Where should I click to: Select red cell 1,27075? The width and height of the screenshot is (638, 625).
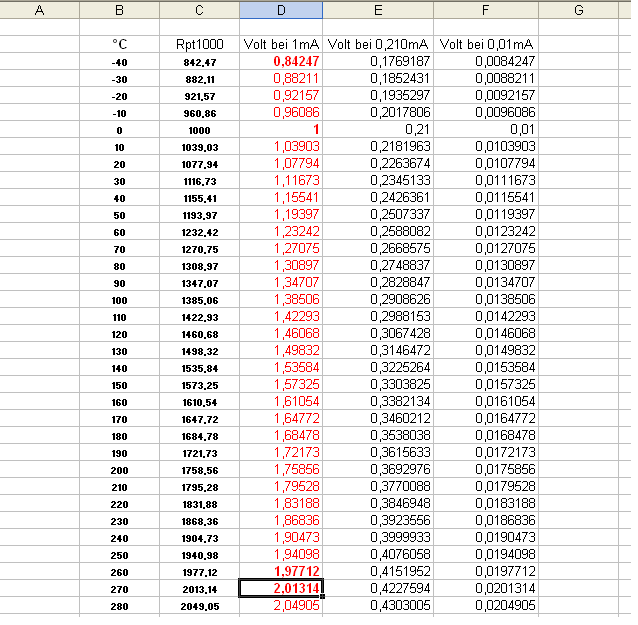coord(281,249)
